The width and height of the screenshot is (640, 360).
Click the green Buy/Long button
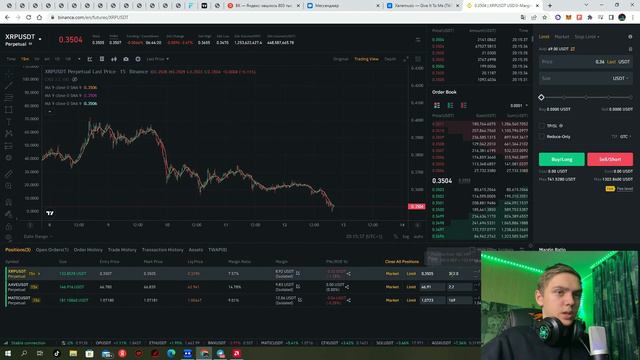coord(562,159)
